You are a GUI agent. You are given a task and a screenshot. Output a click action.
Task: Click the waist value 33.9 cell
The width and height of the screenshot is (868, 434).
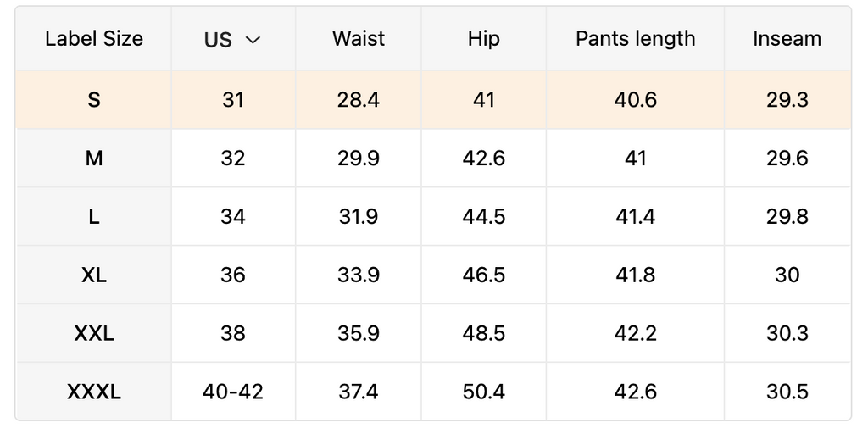pos(359,275)
